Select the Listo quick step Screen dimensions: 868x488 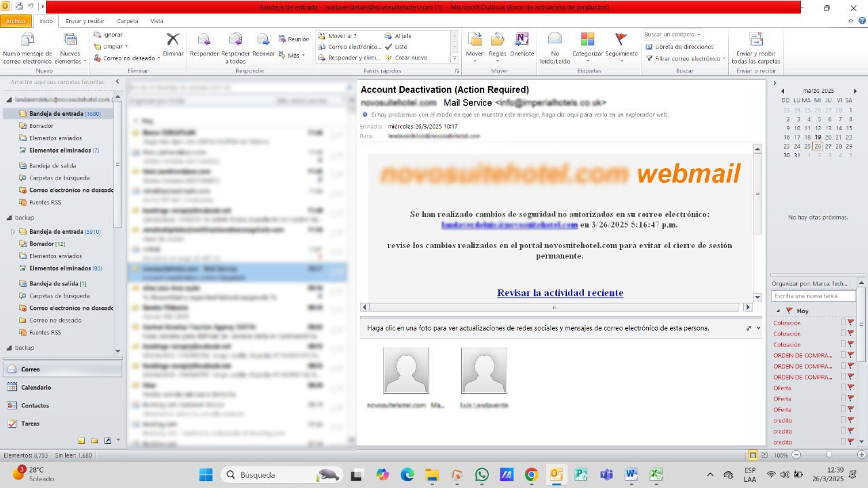pyautogui.click(x=395, y=47)
